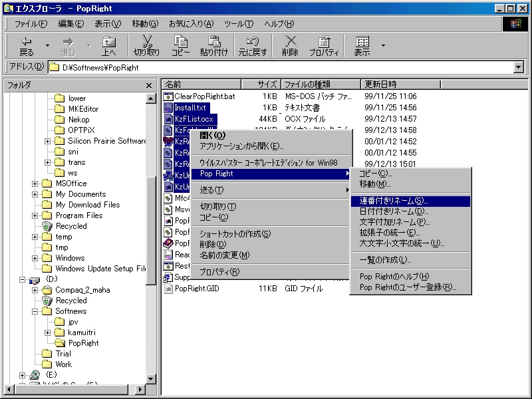Screen dimensions: 532x399
Task: Click the 上へ (Up) folder toolbar icon
Action: [108, 45]
